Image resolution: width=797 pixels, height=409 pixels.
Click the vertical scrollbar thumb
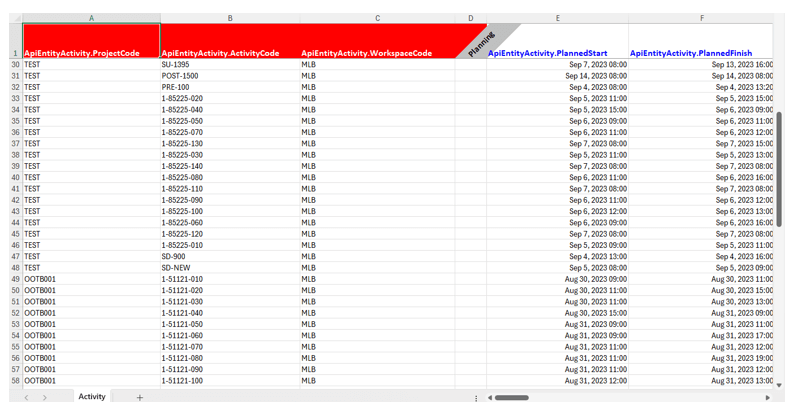tap(779, 150)
